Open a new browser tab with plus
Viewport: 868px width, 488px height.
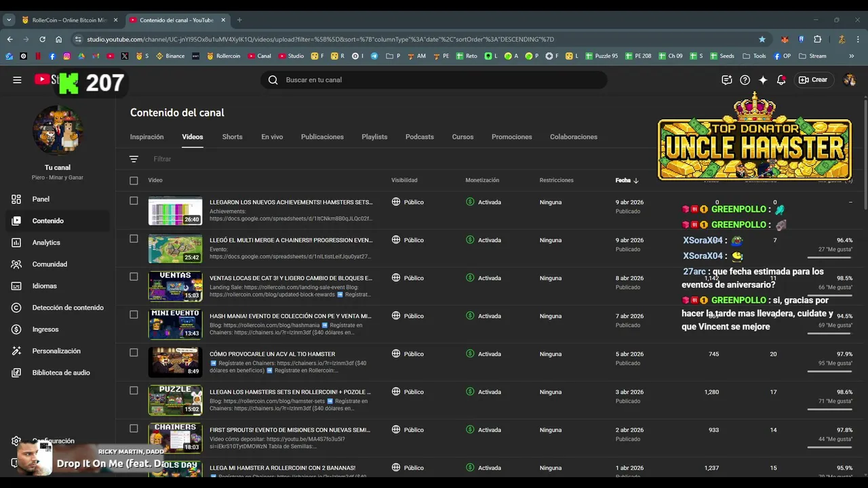pos(239,20)
